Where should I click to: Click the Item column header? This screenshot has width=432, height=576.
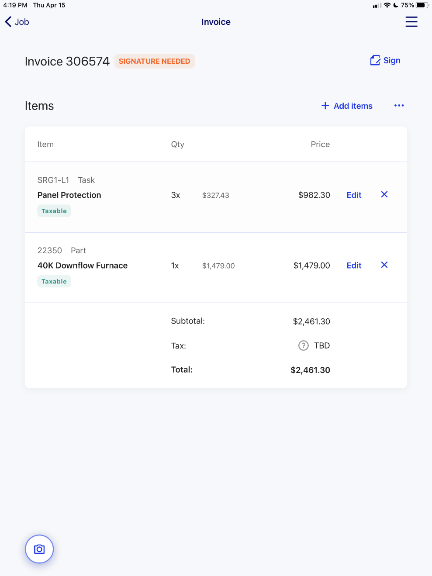(x=45, y=144)
